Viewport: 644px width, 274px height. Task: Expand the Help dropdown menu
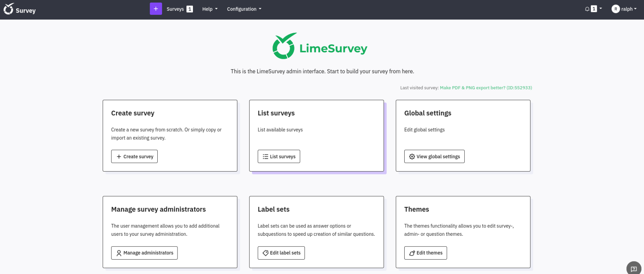point(210,9)
